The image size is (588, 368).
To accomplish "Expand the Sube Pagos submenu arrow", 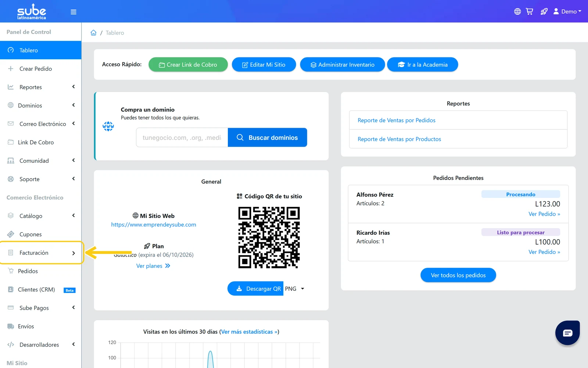I will [x=73, y=308].
